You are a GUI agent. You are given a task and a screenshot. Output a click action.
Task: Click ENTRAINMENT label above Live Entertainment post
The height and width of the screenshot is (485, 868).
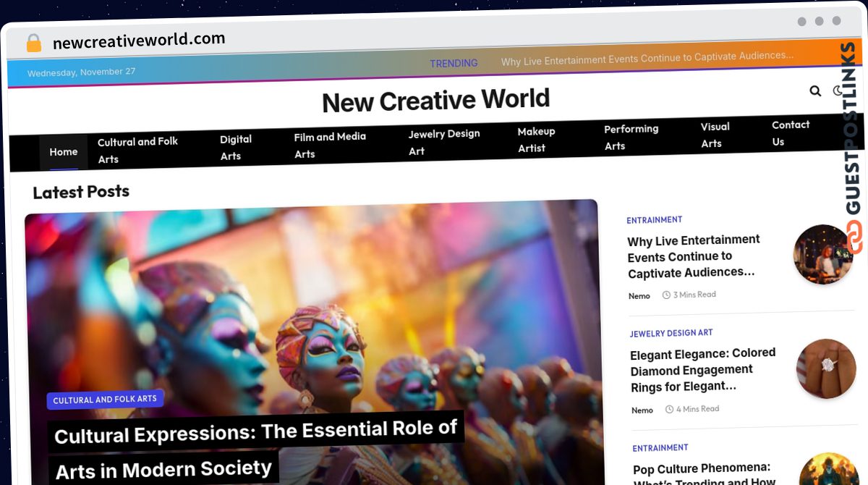pyautogui.click(x=654, y=219)
